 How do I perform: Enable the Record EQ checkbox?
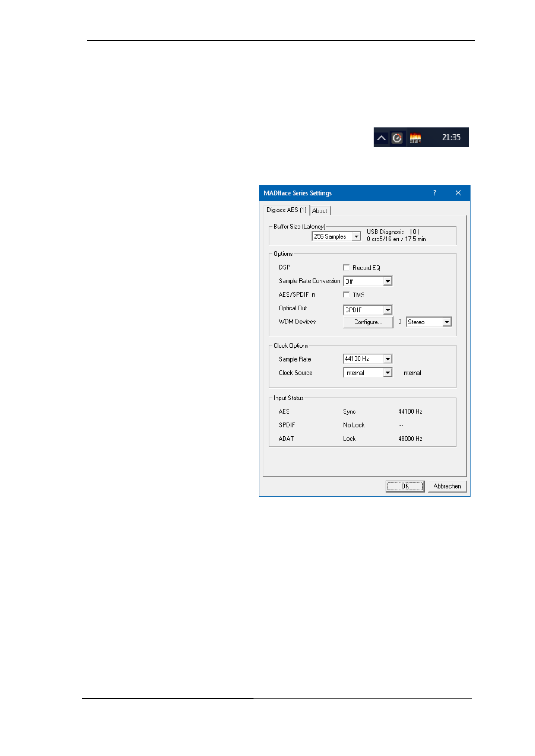coord(346,267)
